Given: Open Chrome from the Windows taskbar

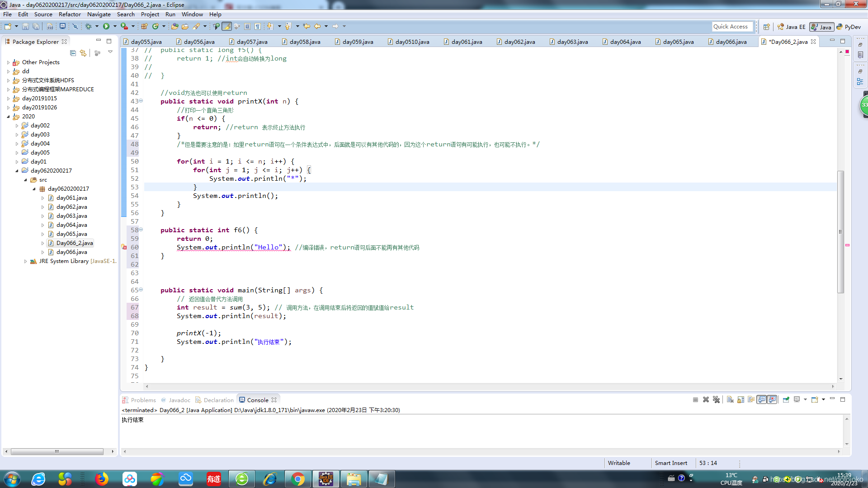Looking at the screenshot, I should 298,479.
